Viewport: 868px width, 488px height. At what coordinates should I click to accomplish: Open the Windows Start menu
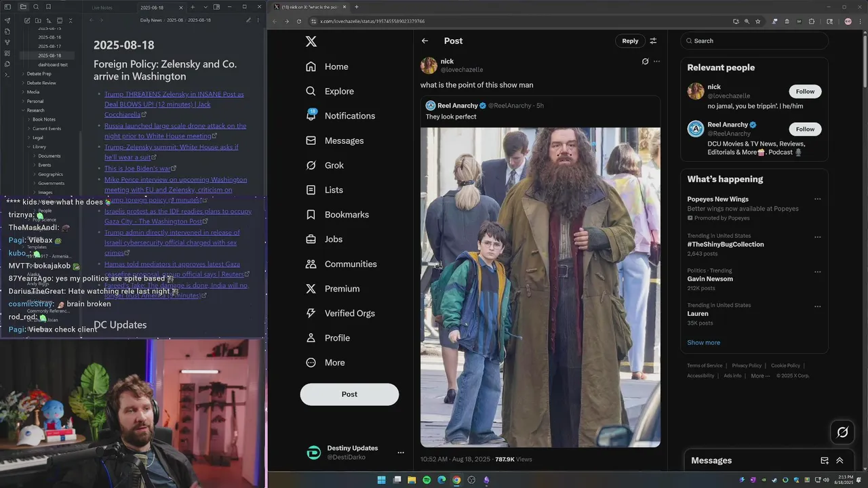[382, 480]
